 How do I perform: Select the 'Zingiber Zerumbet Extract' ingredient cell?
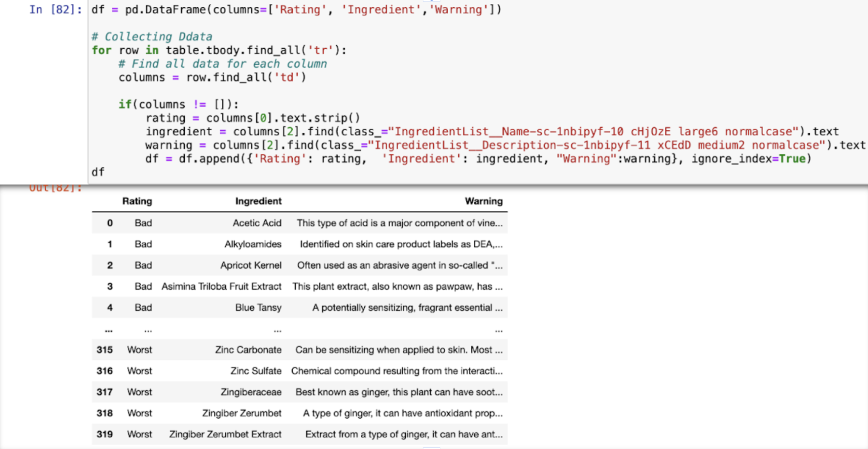click(x=225, y=434)
